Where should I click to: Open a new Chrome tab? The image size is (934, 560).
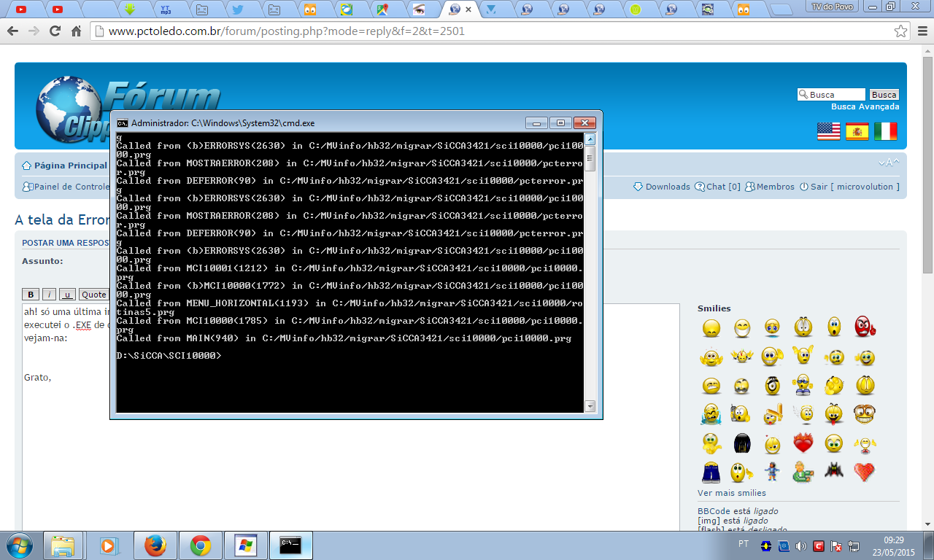coord(781,10)
